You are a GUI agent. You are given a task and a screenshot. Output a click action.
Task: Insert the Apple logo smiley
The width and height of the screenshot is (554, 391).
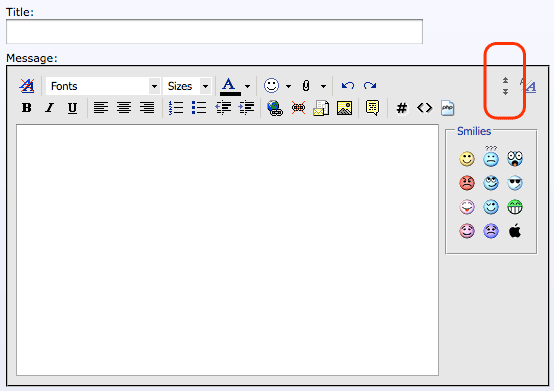click(515, 231)
